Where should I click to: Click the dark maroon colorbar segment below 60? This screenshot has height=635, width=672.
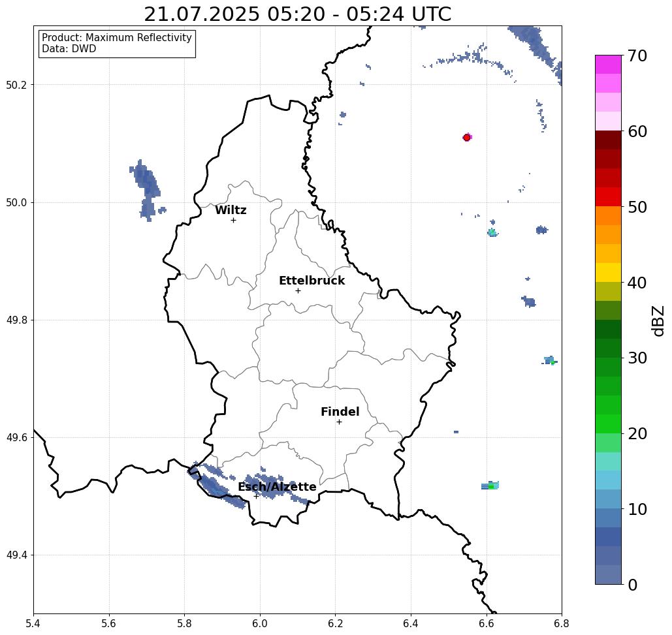point(608,140)
